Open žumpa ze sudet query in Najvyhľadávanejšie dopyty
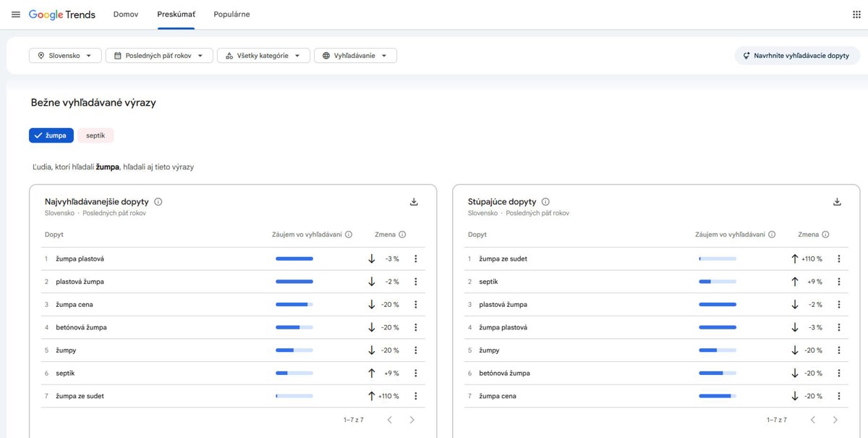The image size is (868, 438). click(80, 397)
